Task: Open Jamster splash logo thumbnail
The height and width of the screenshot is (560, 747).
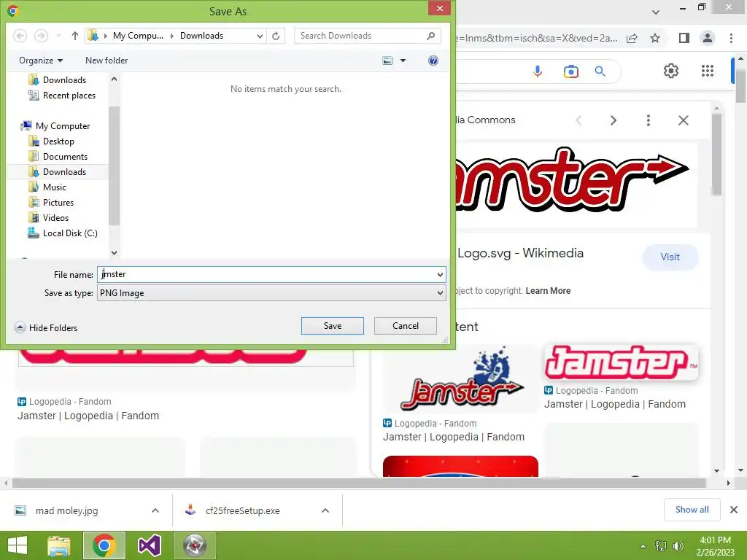Action: (x=460, y=378)
